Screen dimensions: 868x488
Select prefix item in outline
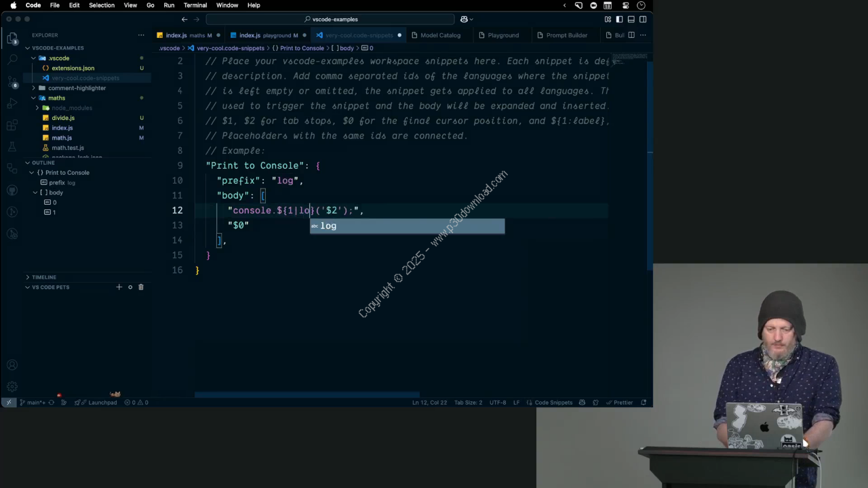pos(57,183)
